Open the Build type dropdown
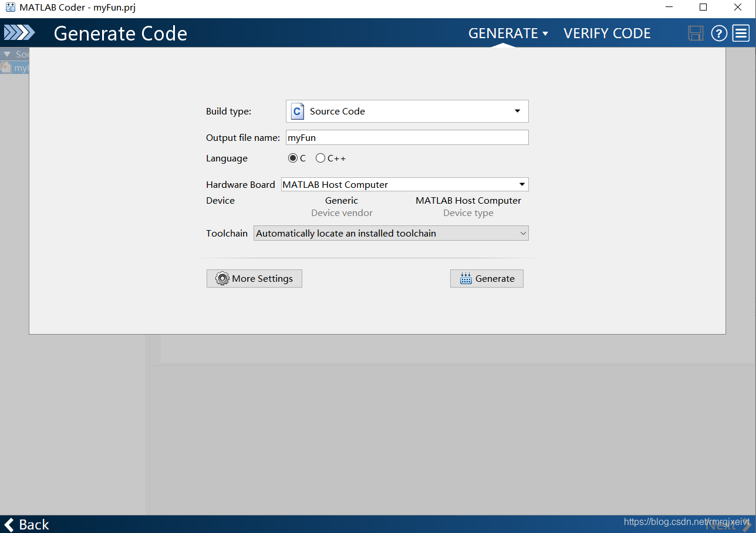 point(407,112)
